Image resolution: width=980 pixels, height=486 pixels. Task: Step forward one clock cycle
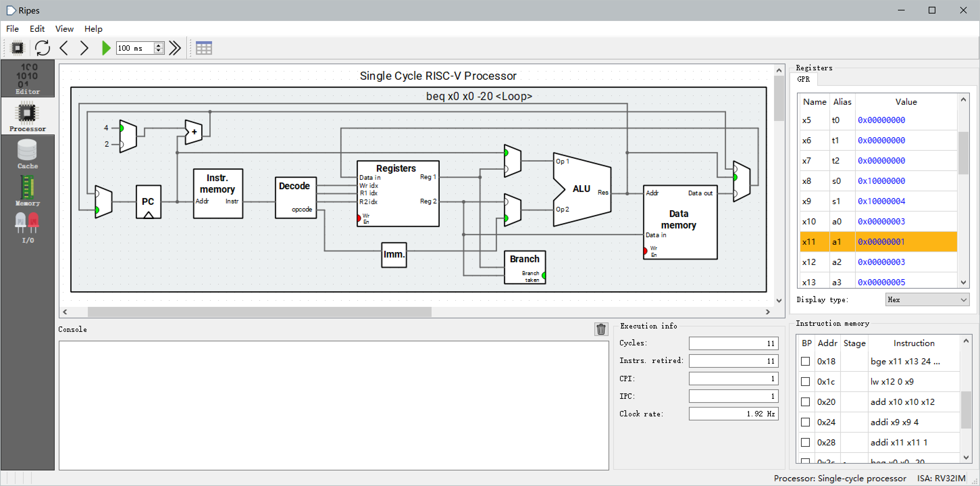coord(84,48)
